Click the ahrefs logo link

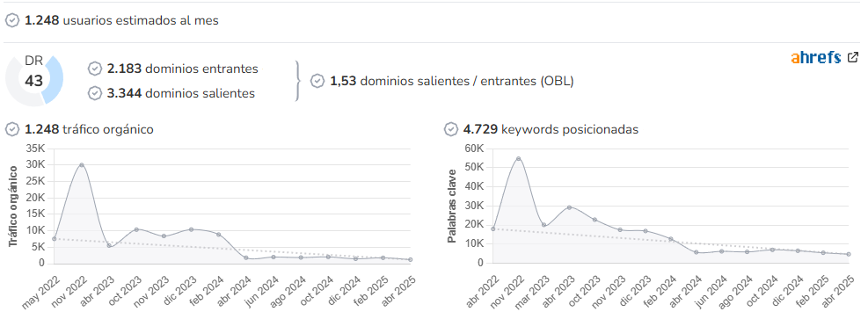pyautogui.click(x=816, y=57)
